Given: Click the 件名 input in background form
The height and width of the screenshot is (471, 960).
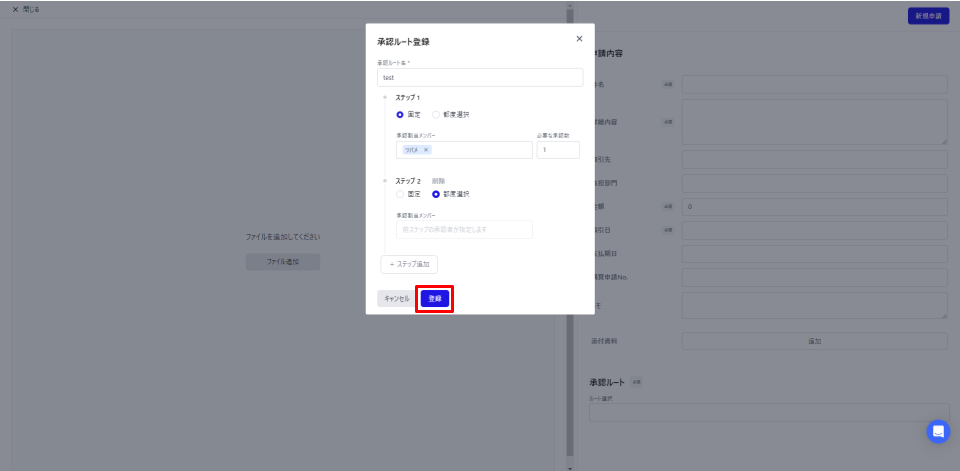Looking at the screenshot, I should pos(814,85).
